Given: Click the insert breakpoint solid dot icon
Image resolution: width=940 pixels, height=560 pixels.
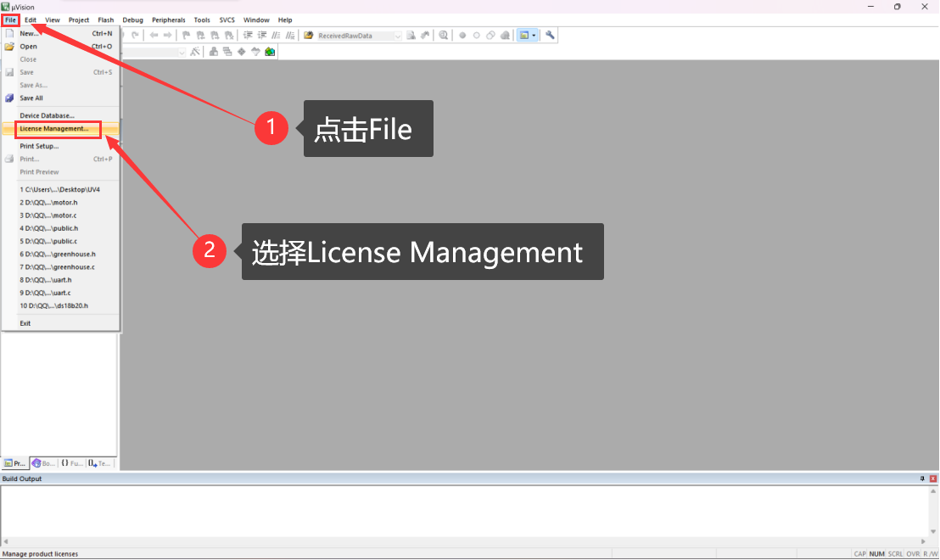Looking at the screenshot, I should point(462,36).
